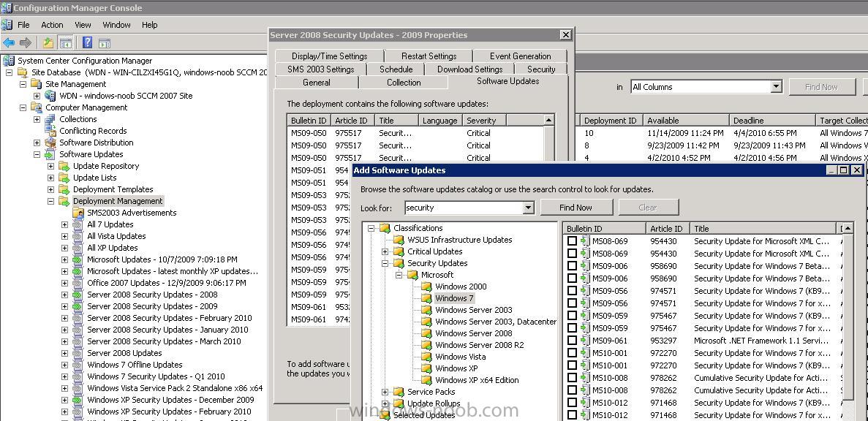Click the Software Updates node icon
868x421 pixels.
50,154
